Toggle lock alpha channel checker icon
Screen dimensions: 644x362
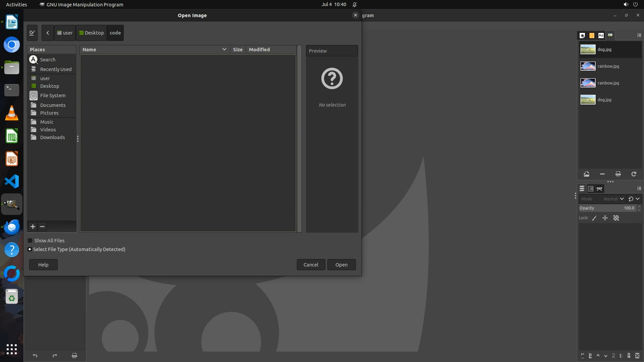coord(616,218)
